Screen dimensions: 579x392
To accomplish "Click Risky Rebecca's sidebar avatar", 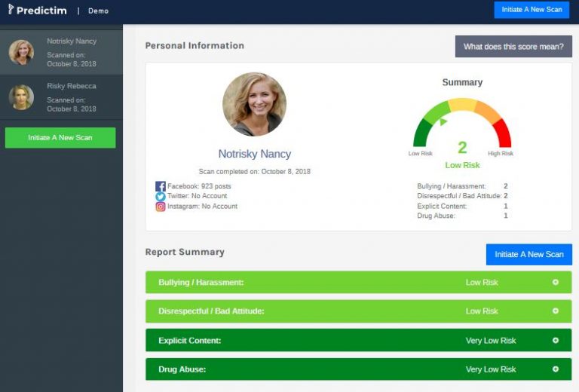I will pos(21,97).
